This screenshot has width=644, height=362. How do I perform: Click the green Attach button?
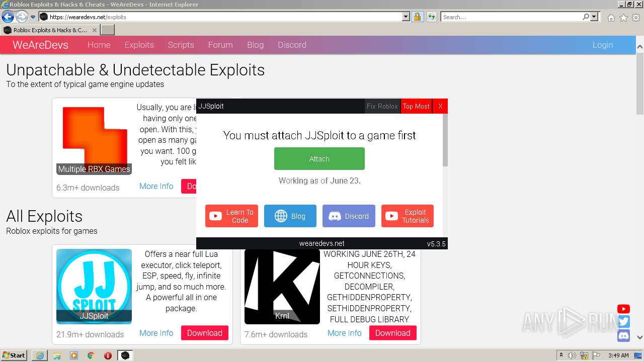pyautogui.click(x=319, y=158)
